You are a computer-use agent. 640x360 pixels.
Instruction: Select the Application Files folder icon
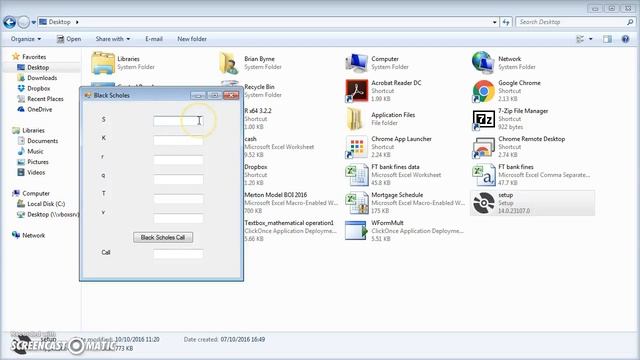[x=355, y=119]
